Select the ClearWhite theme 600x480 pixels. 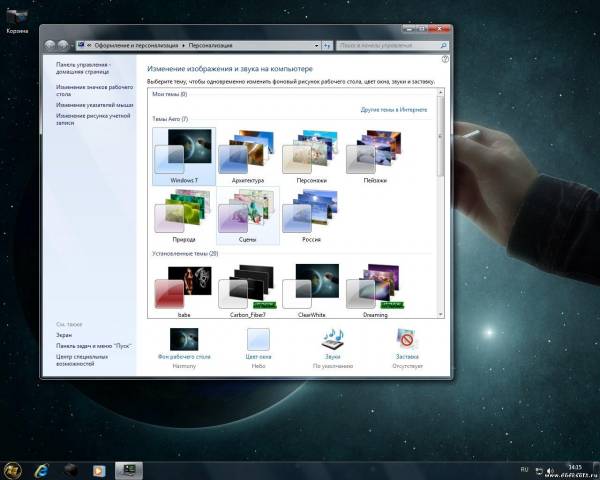click(x=311, y=290)
